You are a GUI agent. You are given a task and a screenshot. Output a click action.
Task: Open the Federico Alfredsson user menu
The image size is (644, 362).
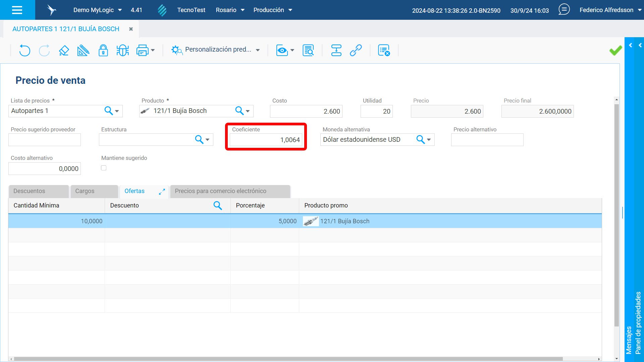click(x=609, y=10)
